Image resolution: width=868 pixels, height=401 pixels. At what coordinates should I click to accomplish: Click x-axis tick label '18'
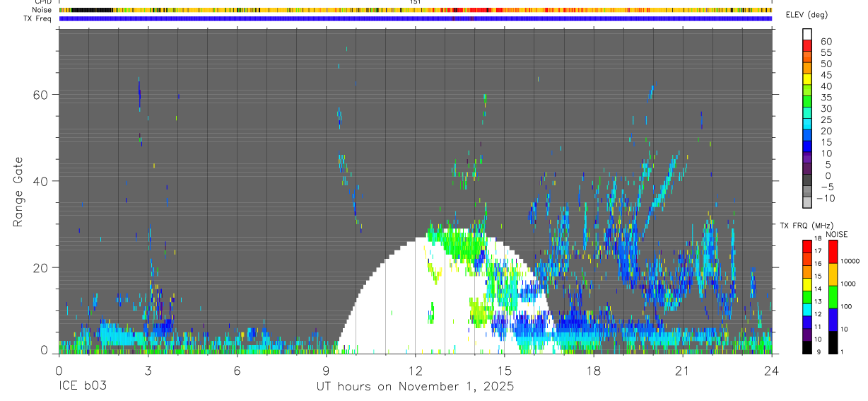[593, 371]
